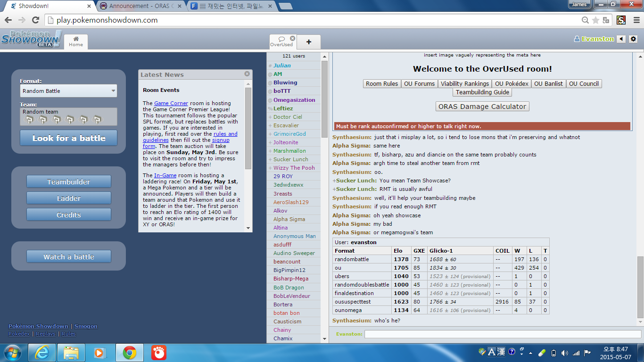Open the Format dropdown showing Random Battle

tap(68, 91)
